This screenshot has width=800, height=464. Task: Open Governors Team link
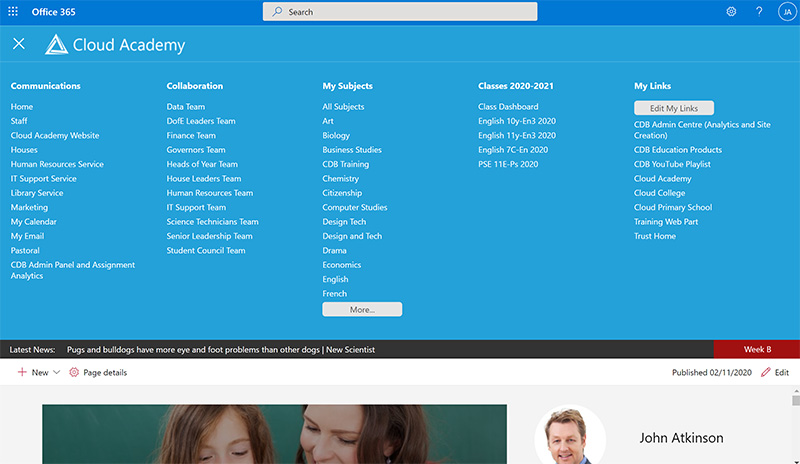(196, 150)
